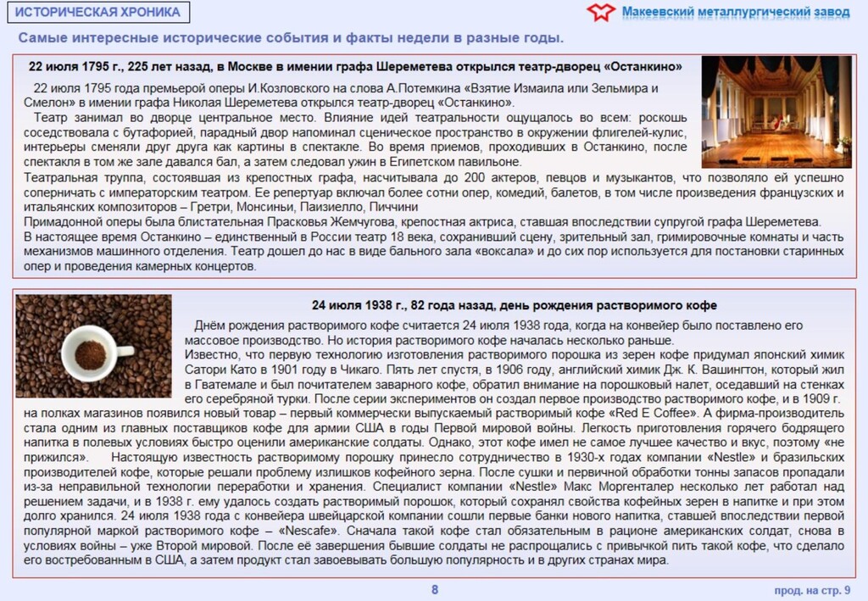
Task: Click the composers list 'Гретри, Монсиньи, Паизиелло, Пиччини'
Action: click(304, 207)
